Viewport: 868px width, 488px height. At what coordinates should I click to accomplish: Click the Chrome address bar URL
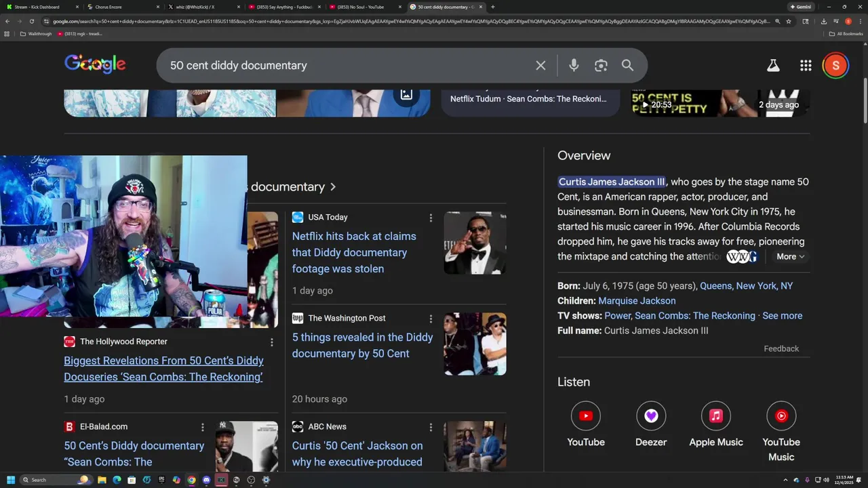(410, 21)
